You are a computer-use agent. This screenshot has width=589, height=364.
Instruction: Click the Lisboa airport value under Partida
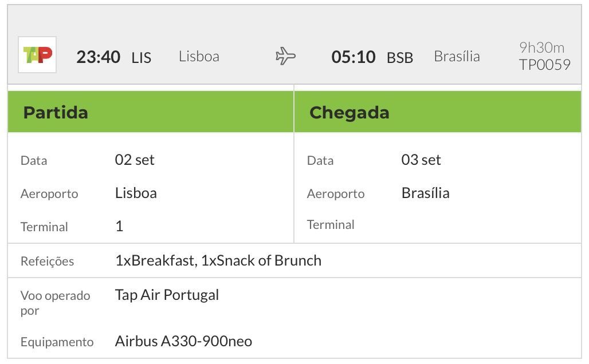pos(136,193)
